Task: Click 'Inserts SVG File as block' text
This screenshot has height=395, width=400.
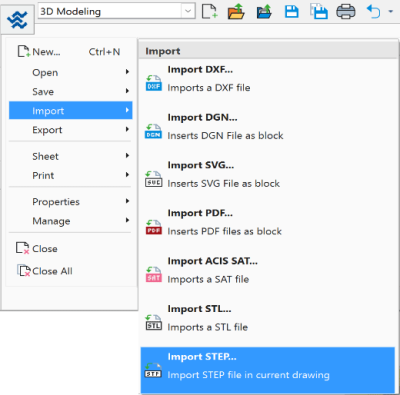Action: (x=224, y=184)
